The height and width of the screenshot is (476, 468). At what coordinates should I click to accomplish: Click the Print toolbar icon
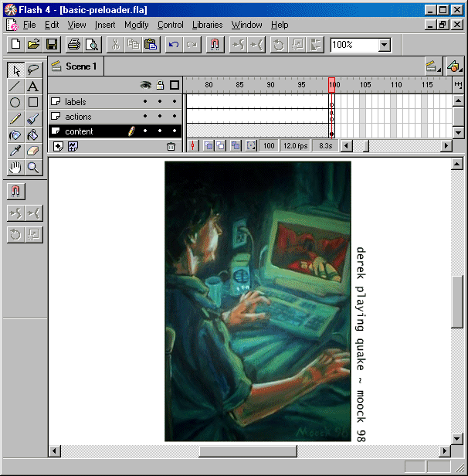click(x=73, y=45)
